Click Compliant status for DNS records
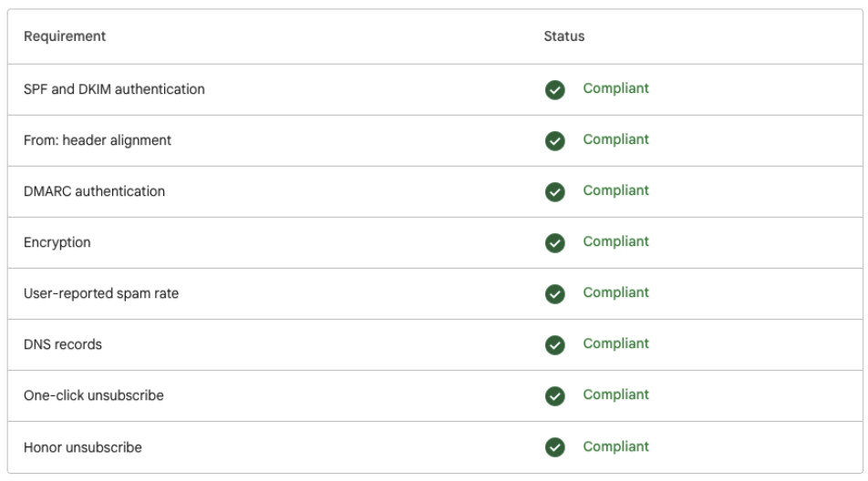The image size is (868, 481). 615,343
